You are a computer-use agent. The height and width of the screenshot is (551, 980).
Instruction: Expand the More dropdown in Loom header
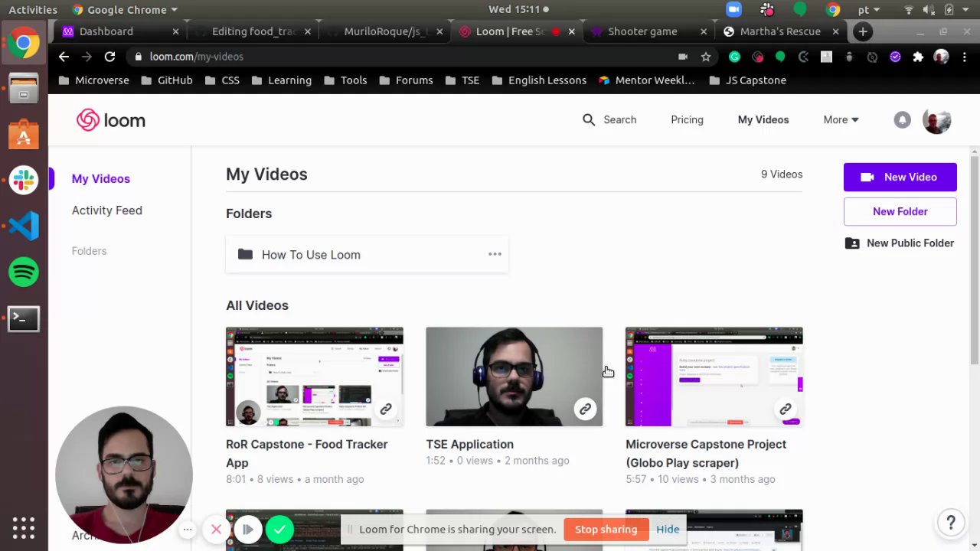tap(841, 119)
